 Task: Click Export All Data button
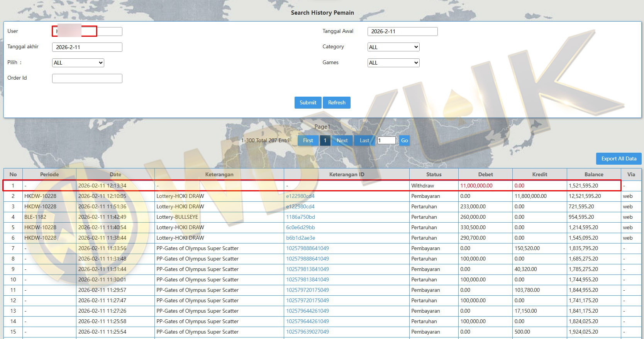[619, 158]
